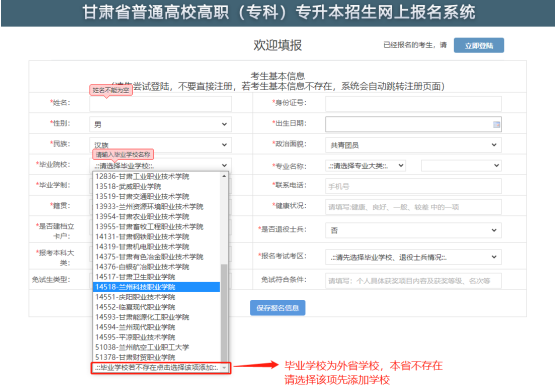The height and width of the screenshot is (388, 557).
Task: Choose 14595-平凉职业技术学院 from list
Action: (x=156, y=337)
